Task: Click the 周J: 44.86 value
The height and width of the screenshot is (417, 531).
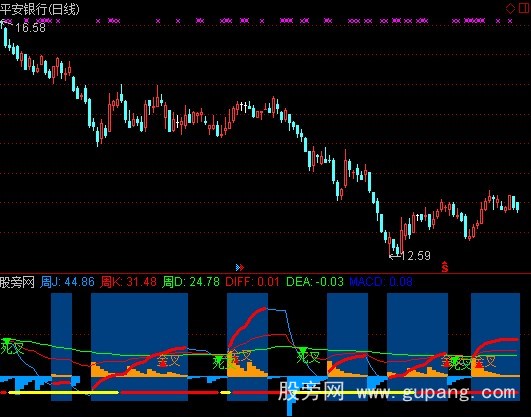Action: [x=67, y=282]
